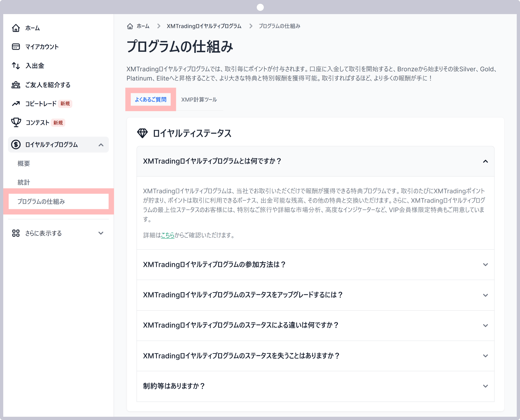
Task: Open the 概要 submenu item
Action: click(24, 163)
